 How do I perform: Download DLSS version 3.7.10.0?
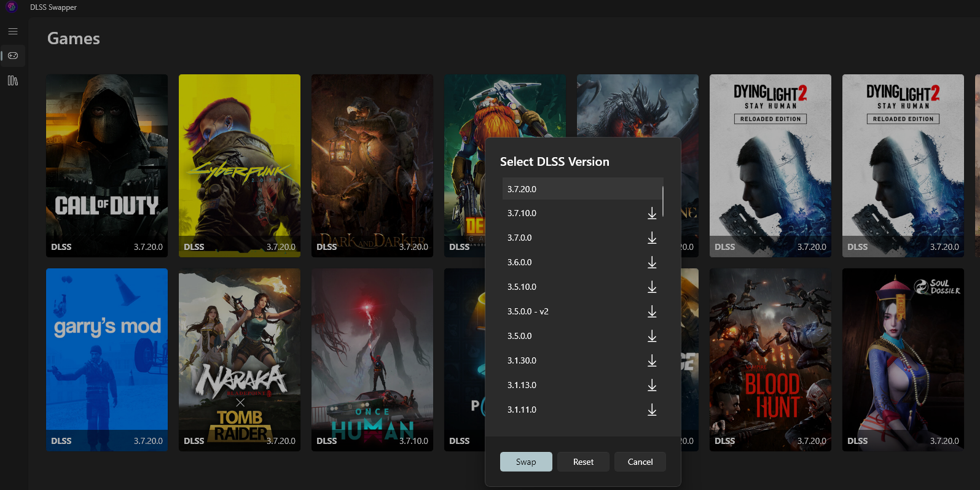pos(652,213)
